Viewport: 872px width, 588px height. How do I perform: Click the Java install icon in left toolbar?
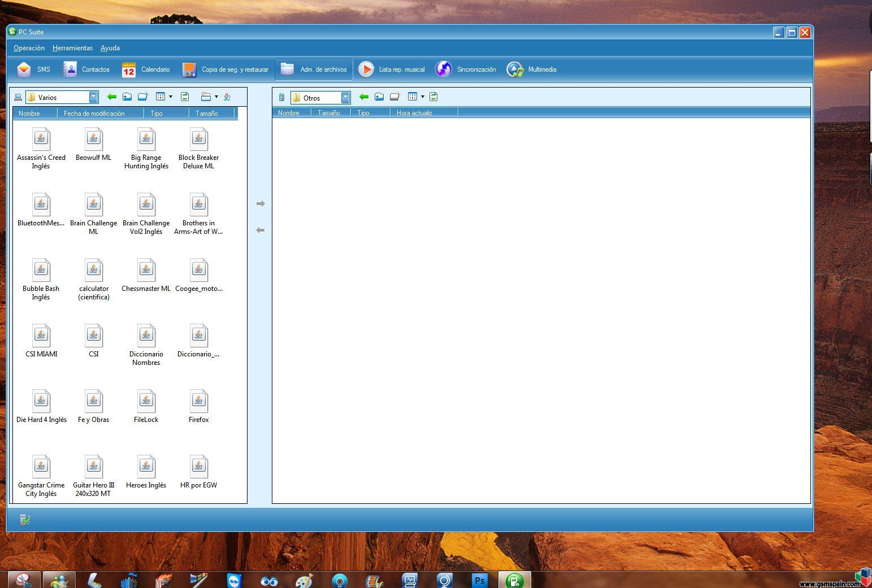pyautogui.click(x=227, y=97)
